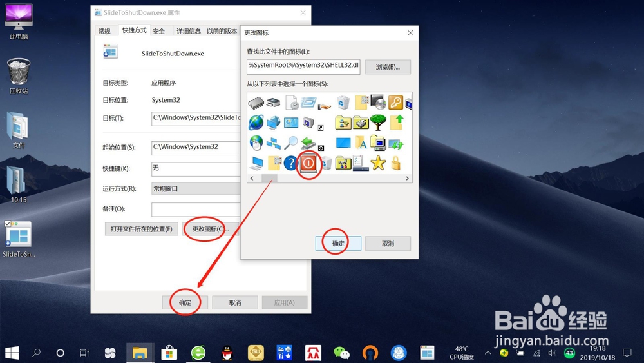Screen dimensions: 644x363
Task: Switch to the 快捷方式 tab
Action: point(135,30)
